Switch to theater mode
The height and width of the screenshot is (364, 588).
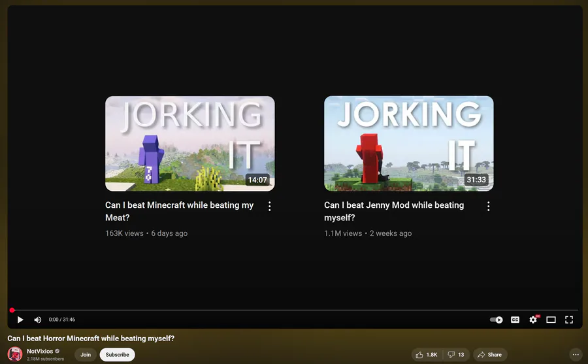(x=551, y=320)
